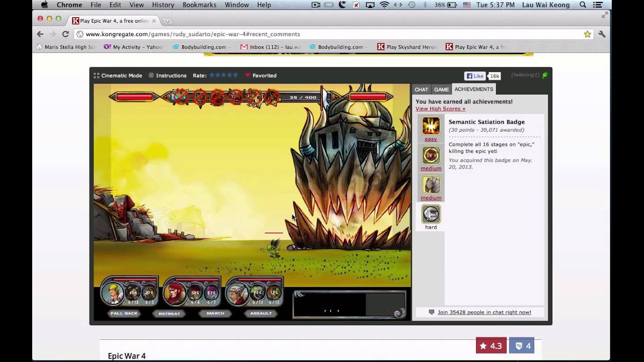
Task: Click the Chrome back arrow
Action: tap(40, 34)
